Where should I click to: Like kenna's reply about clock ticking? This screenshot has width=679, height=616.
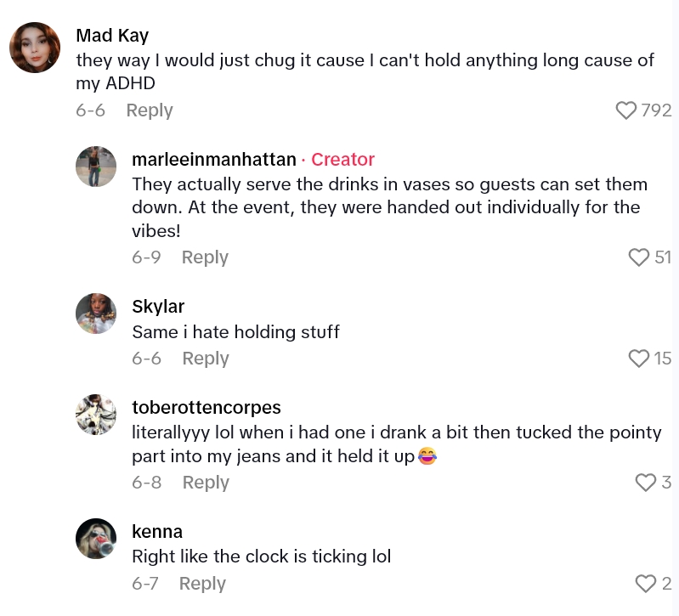(646, 584)
